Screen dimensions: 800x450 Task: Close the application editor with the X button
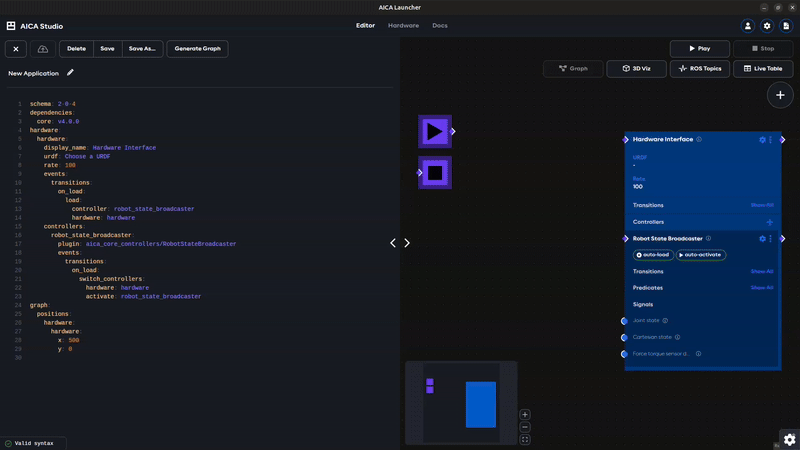point(16,49)
